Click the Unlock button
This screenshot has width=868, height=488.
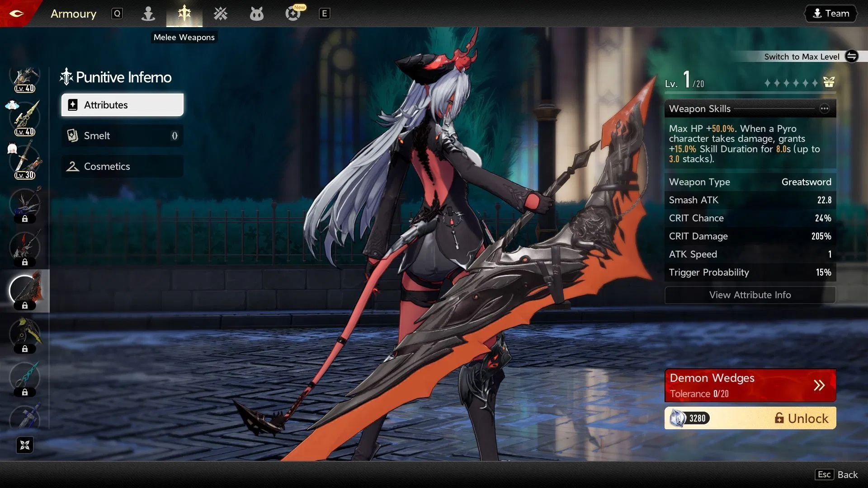[x=800, y=418]
